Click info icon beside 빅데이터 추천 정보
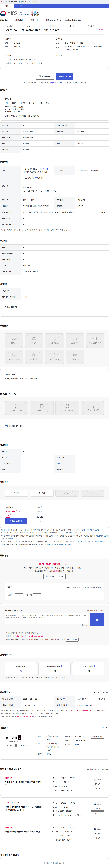The height and width of the screenshot is (868, 109). coord(18,854)
